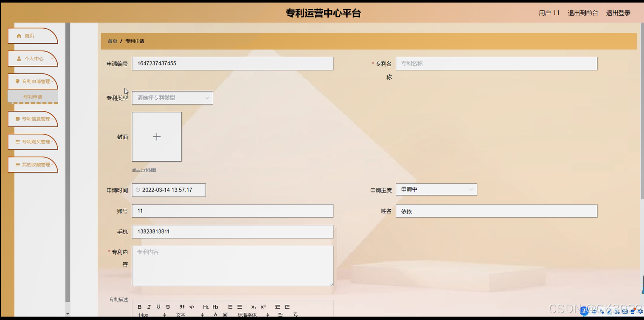Focus the 姓名 input containing 依依
The width and height of the screenshot is (644, 320).
[x=497, y=211]
